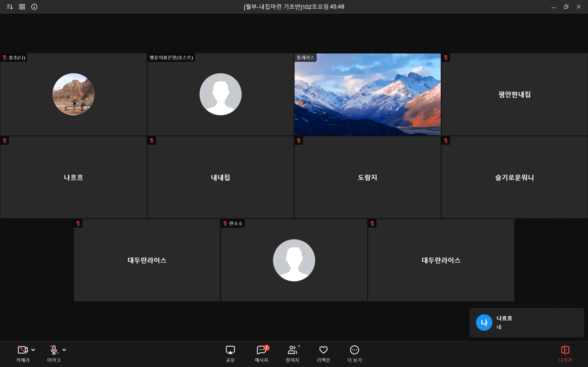This screenshot has width=588, height=367.
Task: Open more options (더 보기)
Action: point(354,354)
